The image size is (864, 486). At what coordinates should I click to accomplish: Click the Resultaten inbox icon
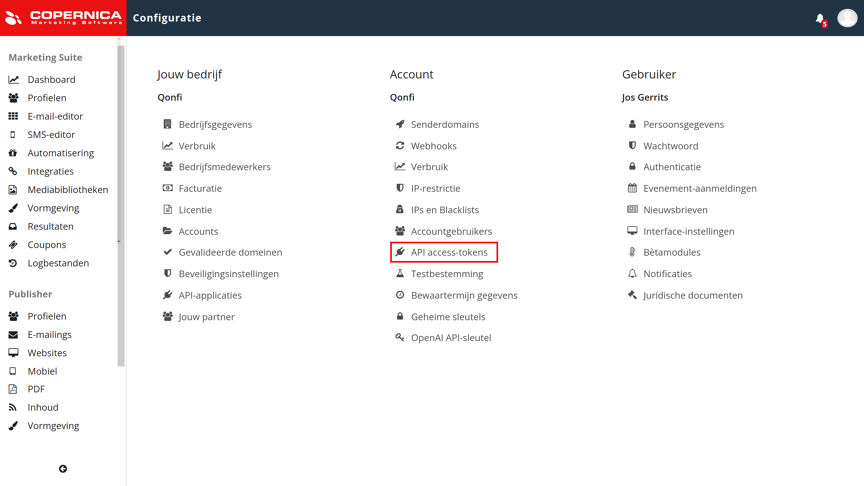pos(13,226)
